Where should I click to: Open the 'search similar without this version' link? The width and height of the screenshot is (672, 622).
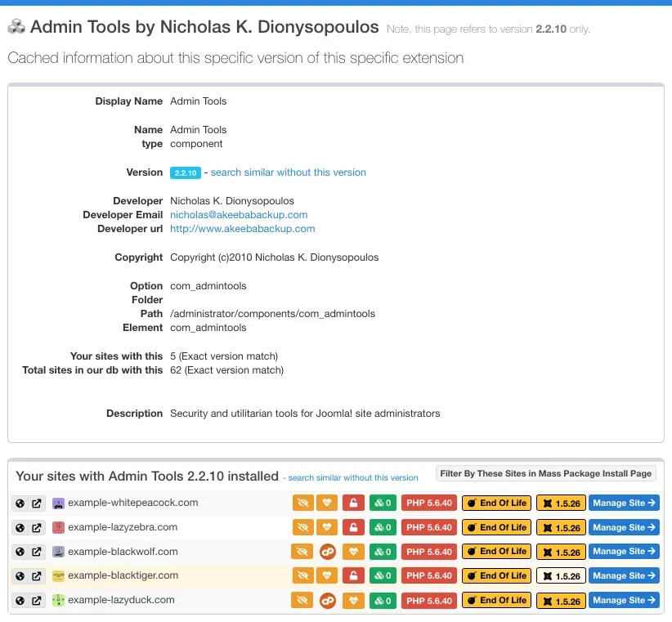coord(288,172)
